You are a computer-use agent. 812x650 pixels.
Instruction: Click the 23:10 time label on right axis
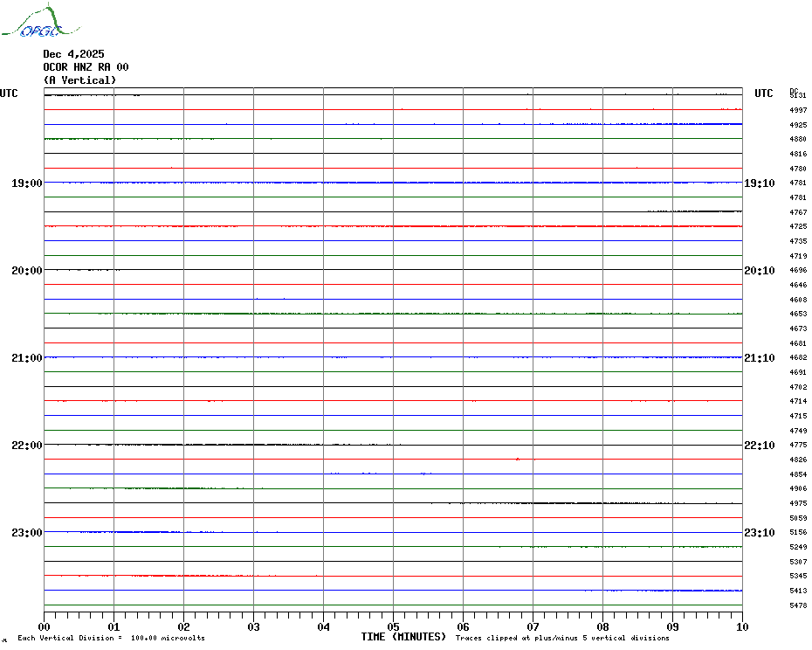(x=759, y=533)
